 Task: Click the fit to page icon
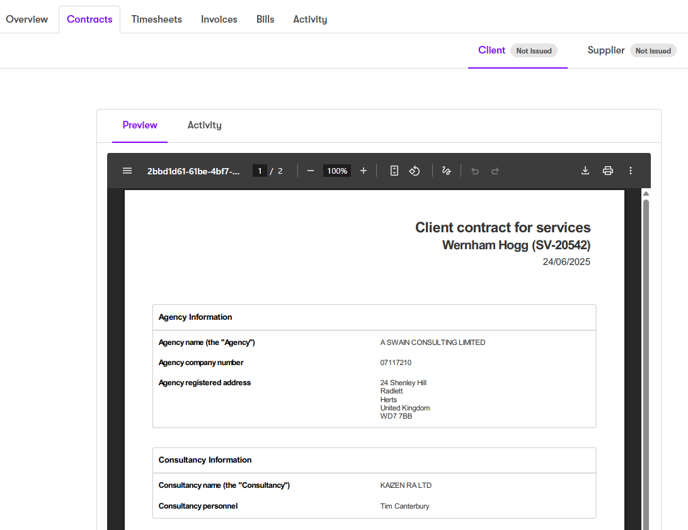394,171
